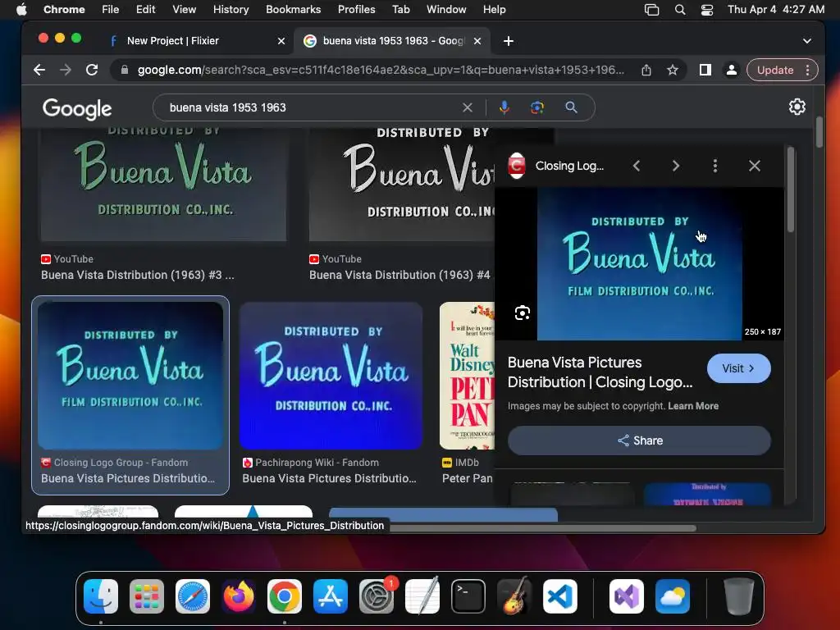Click the magnifier search submit icon
840x630 pixels.
point(571,107)
